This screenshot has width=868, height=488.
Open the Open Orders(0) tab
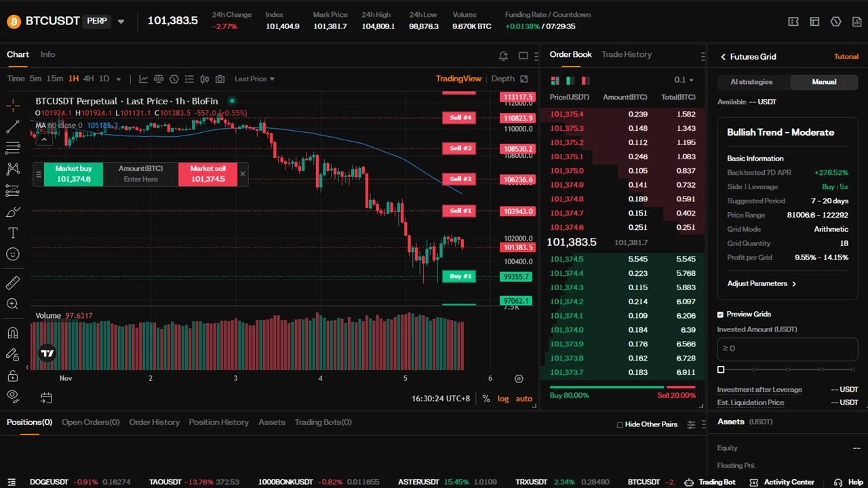tap(91, 422)
